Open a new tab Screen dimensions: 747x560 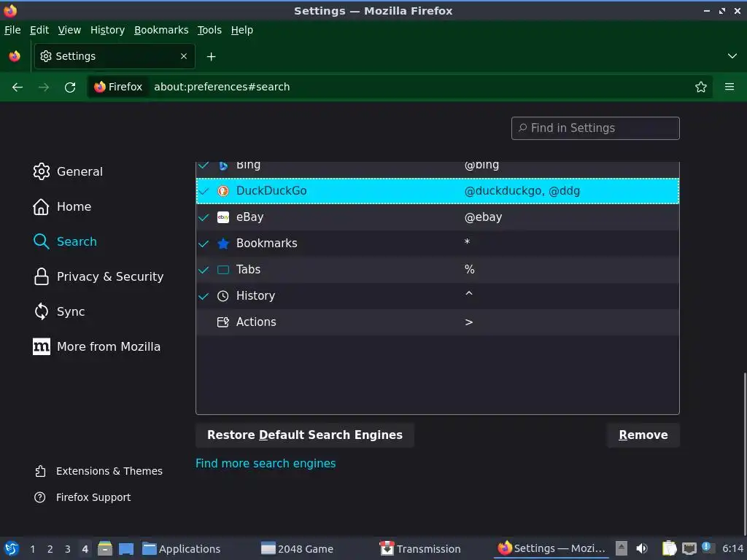(211, 57)
